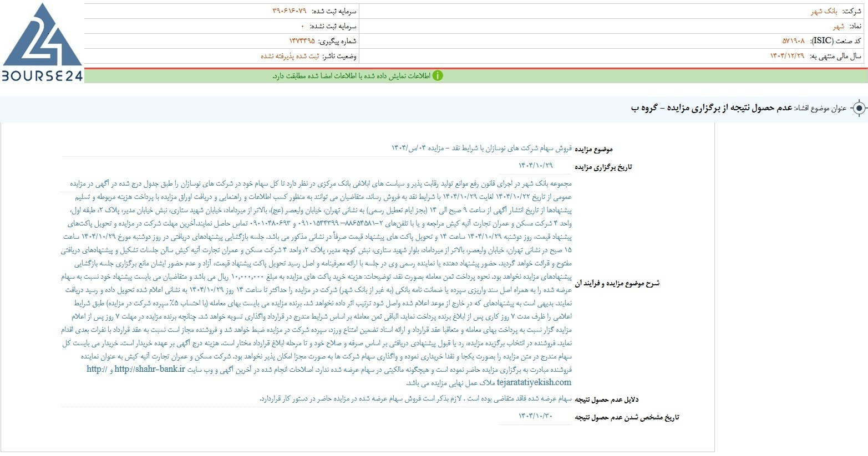Click the Bourse24 logo
The width and height of the screenshot is (868, 456).
click(x=42, y=42)
